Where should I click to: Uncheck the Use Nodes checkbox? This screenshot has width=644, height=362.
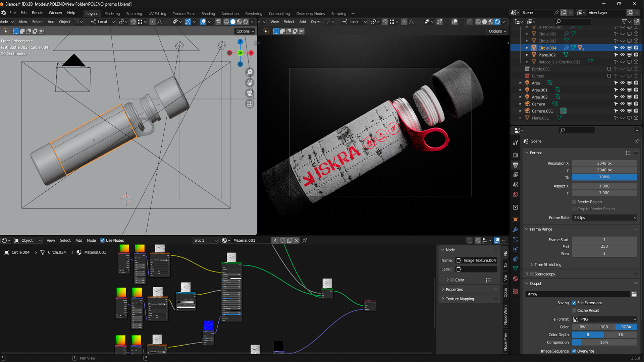pyautogui.click(x=103, y=240)
